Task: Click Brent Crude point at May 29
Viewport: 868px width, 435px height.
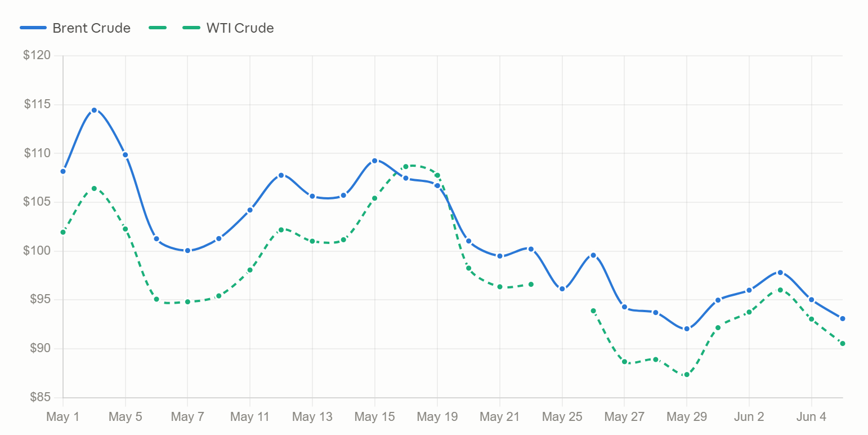Action: pyautogui.click(x=687, y=329)
